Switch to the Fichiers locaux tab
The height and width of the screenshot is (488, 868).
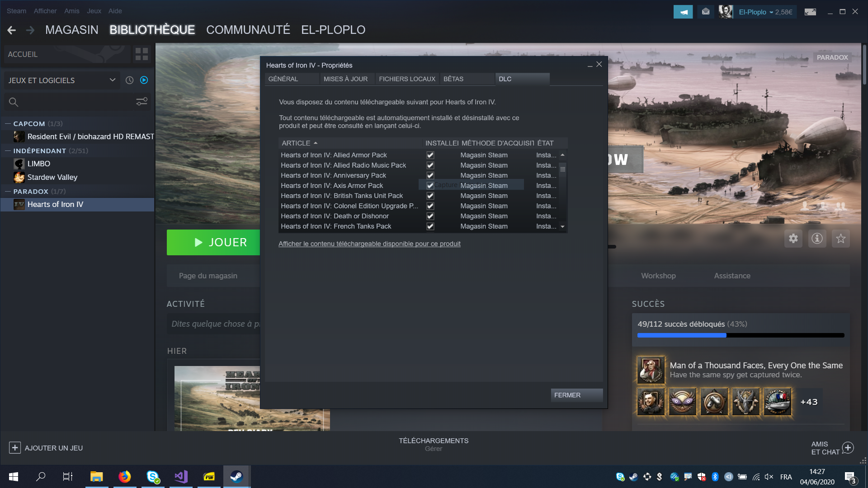(407, 79)
